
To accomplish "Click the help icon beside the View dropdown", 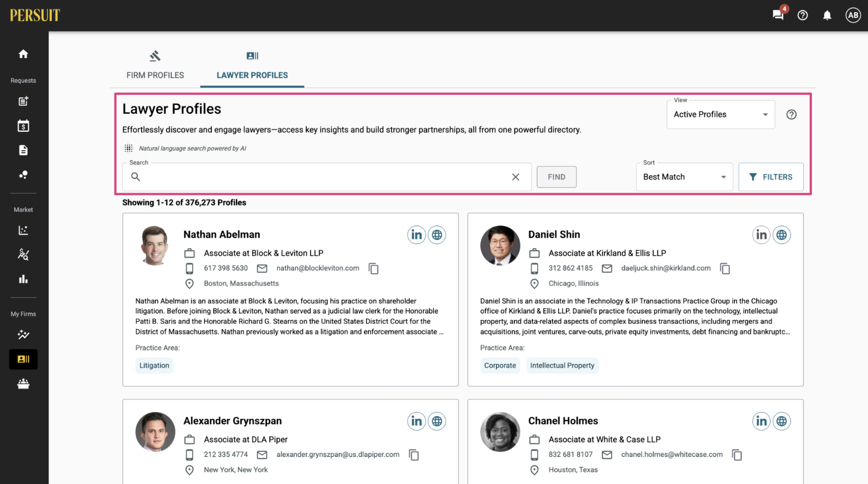I will pos(791,114).
